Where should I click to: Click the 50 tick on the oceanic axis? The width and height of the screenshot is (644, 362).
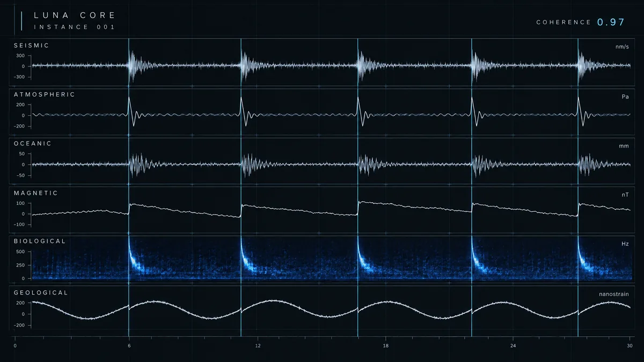click(22, 154)
